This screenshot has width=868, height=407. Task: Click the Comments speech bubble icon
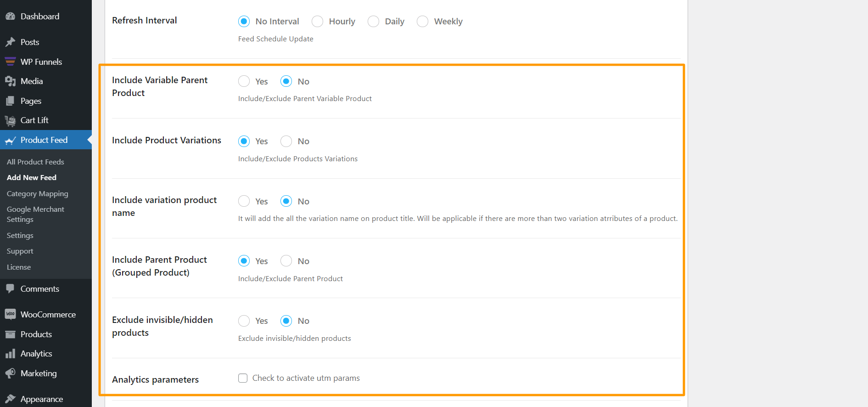10,289
